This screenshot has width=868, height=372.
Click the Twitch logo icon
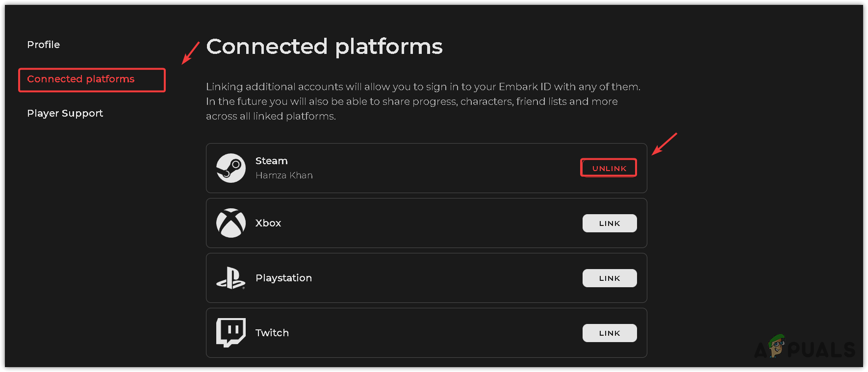tap(231, 332)
